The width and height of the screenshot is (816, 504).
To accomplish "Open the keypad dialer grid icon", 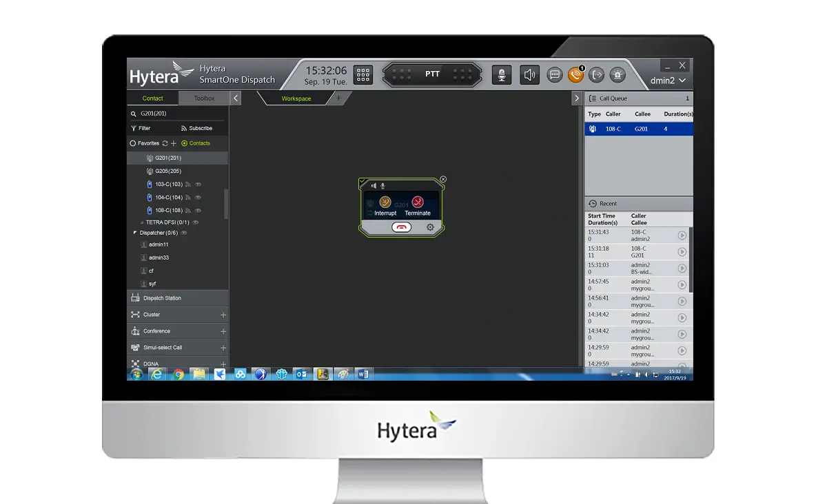I will (363, 74).
